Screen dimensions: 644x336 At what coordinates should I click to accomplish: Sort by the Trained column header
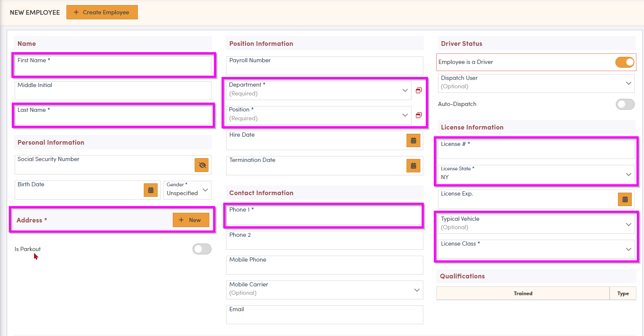coord(523,294)
